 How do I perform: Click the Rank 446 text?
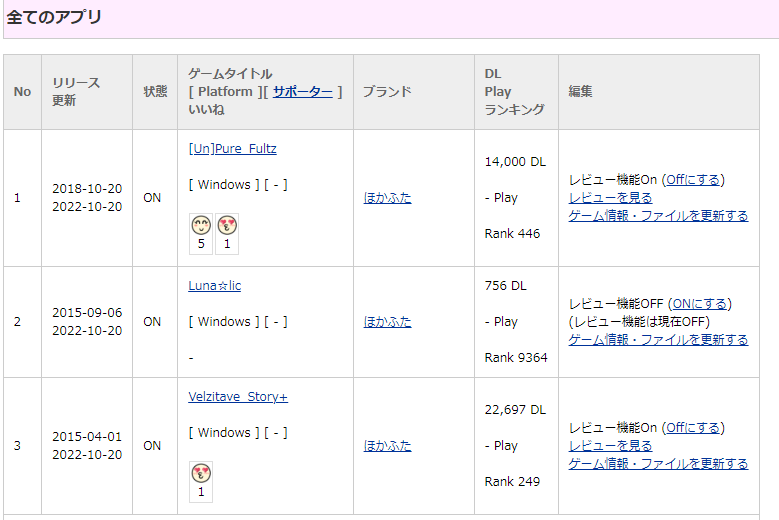(x=512, y=233)
